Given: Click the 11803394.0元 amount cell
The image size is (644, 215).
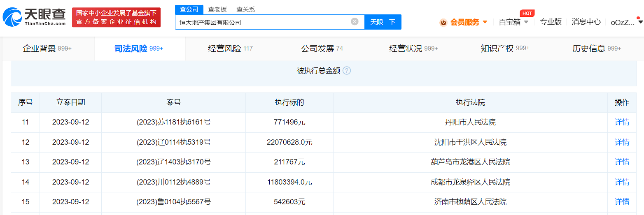Looking at the screenshot, I should (x=289, y=182).
